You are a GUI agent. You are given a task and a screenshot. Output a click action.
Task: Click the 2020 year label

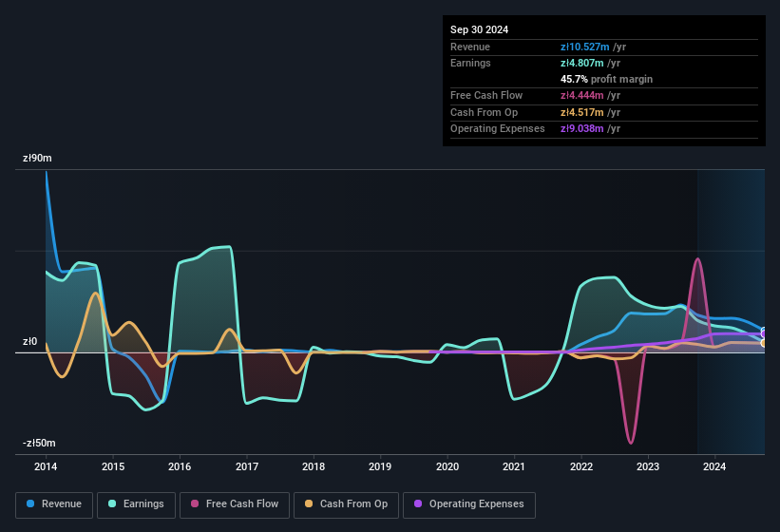click(447, 466)
